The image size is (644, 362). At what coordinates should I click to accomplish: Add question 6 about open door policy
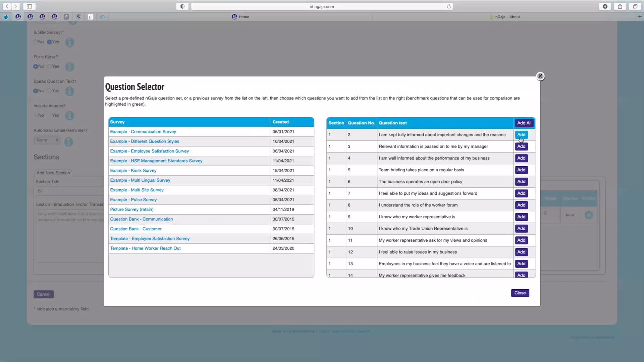521,182
